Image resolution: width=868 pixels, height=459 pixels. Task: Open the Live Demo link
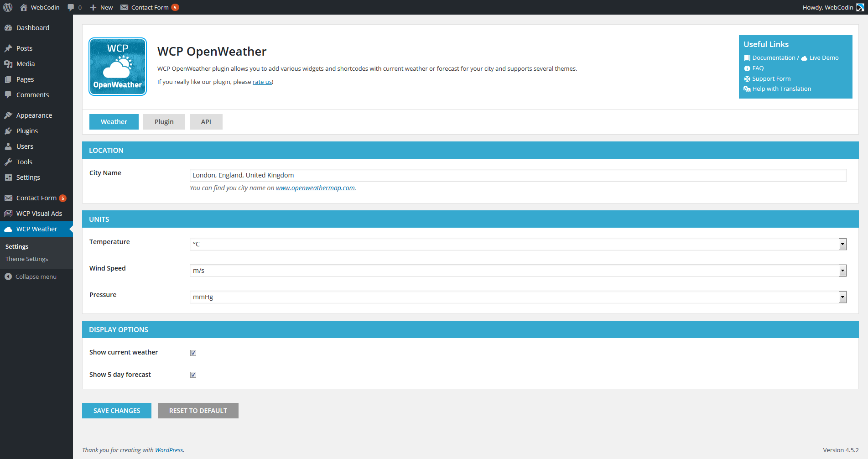click(x=824, y=58)
